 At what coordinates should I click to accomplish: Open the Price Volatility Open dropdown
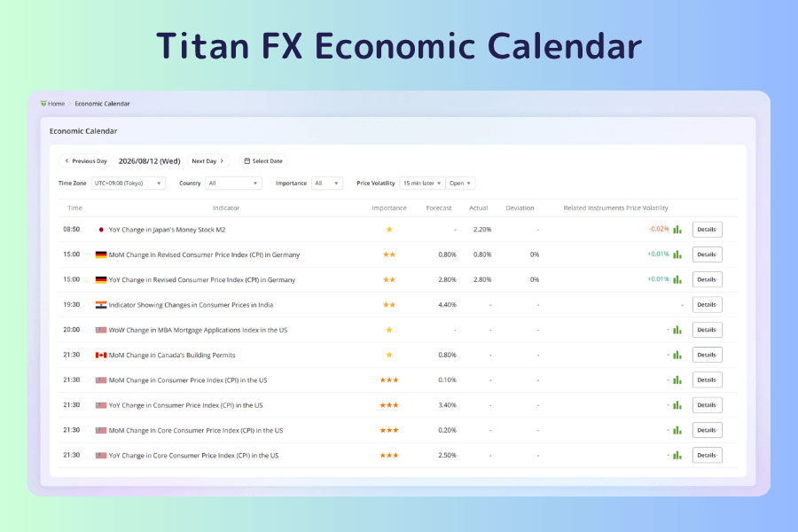(x=460, y=184)
